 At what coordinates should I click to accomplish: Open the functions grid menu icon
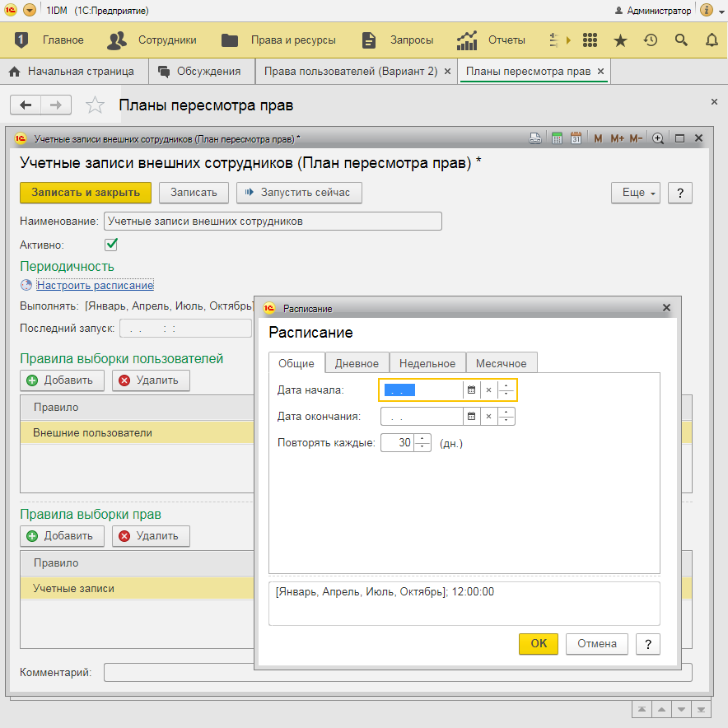[590, 40]
